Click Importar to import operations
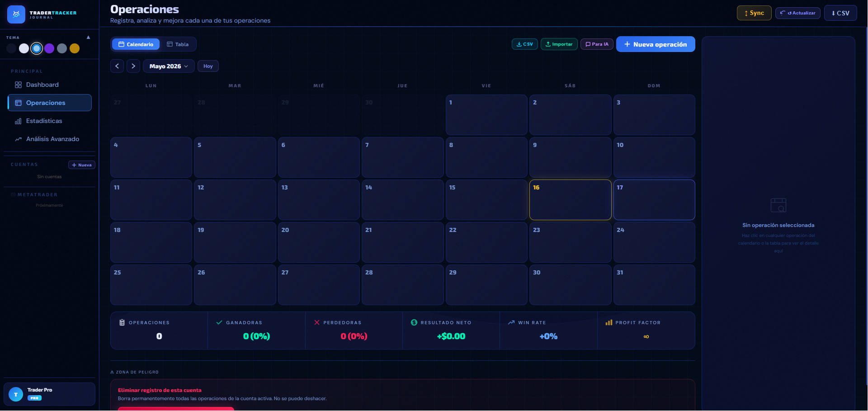Screen dimensions: 868x411 point(559,44)
